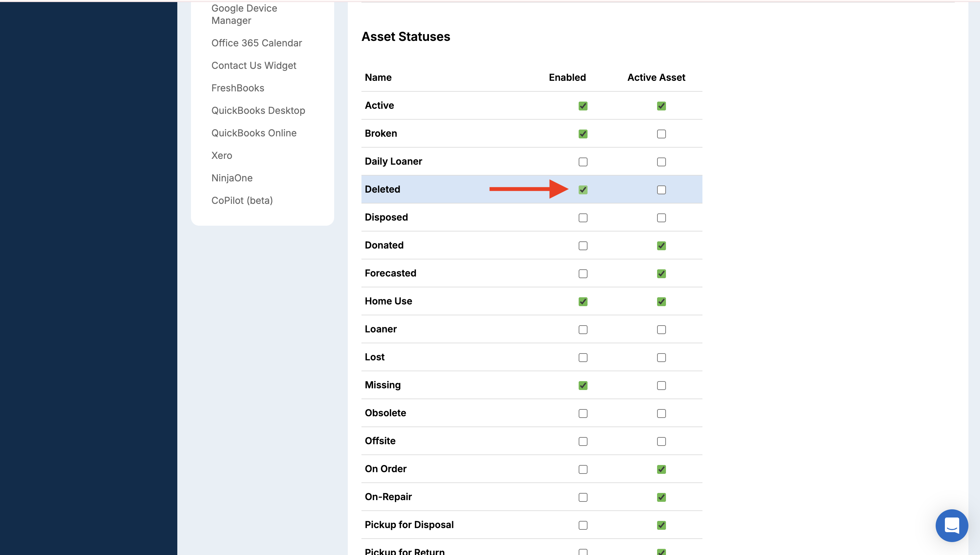Uncheck Enabled for Missing status
The height and width of the screenshot is (555, 980).
coord(583,386)
